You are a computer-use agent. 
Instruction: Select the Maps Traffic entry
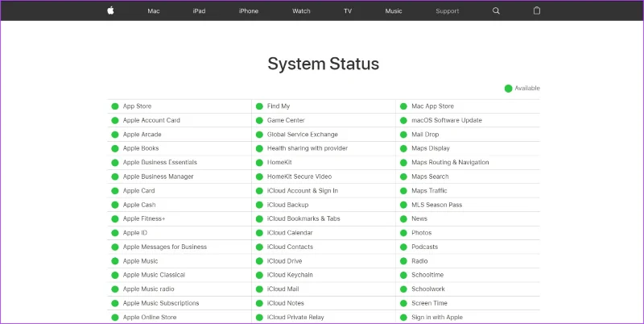click(x=429, y=191)
